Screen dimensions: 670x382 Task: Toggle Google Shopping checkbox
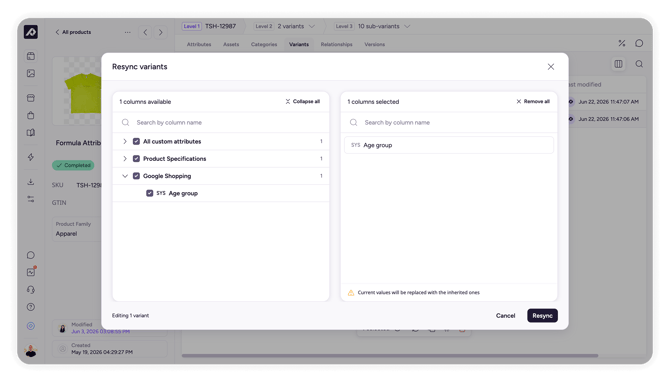coord(136,176)
